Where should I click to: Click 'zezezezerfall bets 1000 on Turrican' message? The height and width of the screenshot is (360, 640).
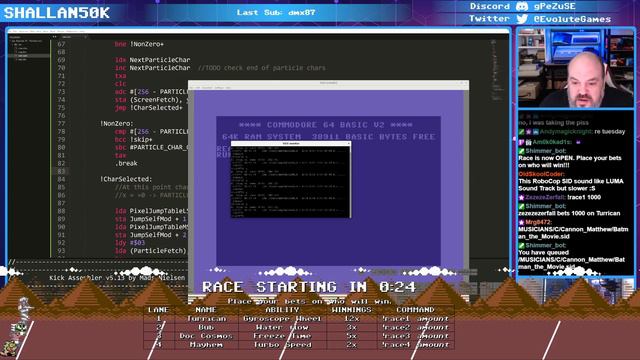(569, 213)
